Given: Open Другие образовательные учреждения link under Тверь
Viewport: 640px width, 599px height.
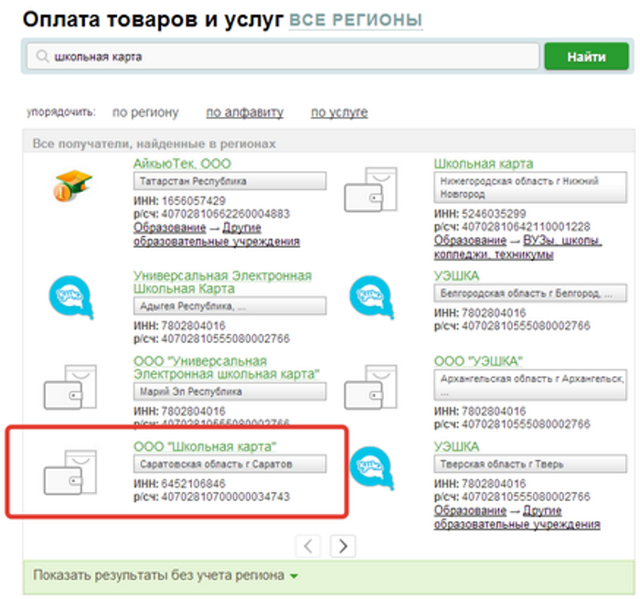Looking at the screenshot, I should 517,517.
